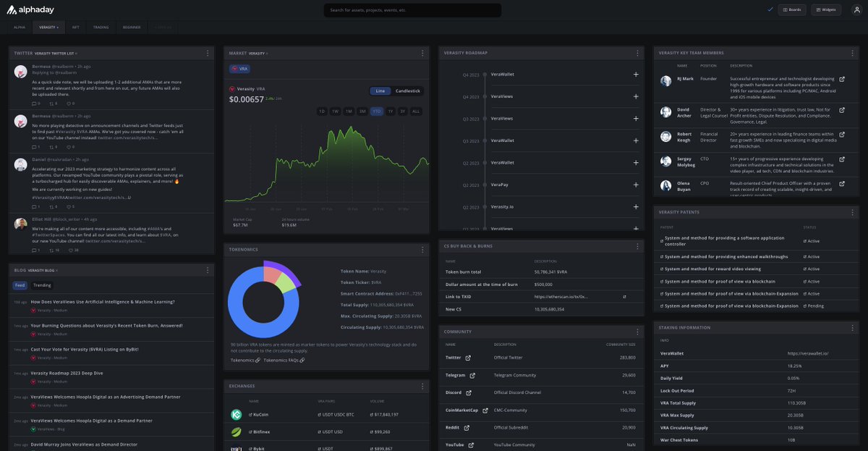Open the Twitter widget options menu
The width and height of the screenshot is (868, 451).
click(x=208, y=53)
